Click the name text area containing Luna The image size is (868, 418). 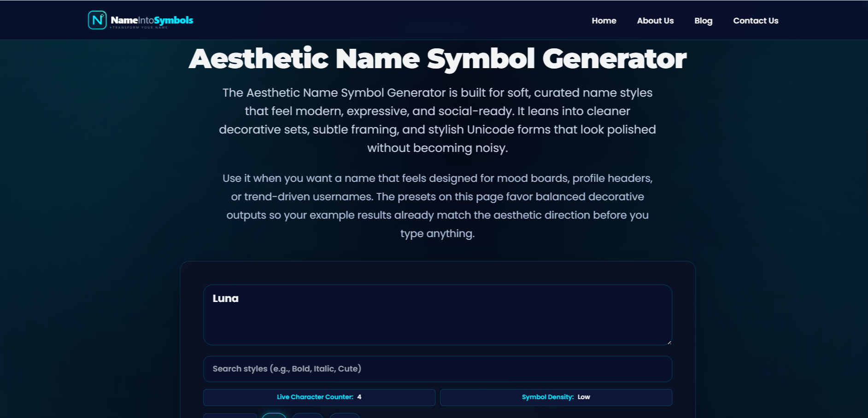[x=438, y=315]
